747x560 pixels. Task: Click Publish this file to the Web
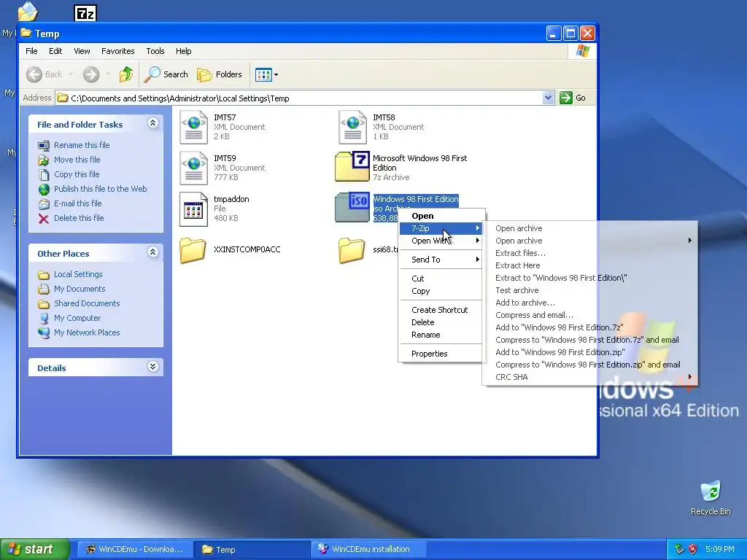click(x=100, y=189)
